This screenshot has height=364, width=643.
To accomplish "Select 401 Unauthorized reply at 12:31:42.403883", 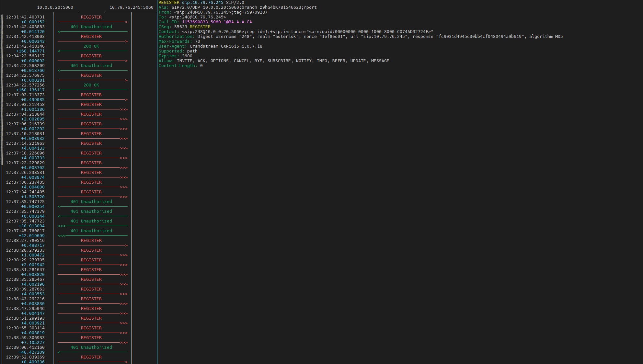I will pos(91,27).
